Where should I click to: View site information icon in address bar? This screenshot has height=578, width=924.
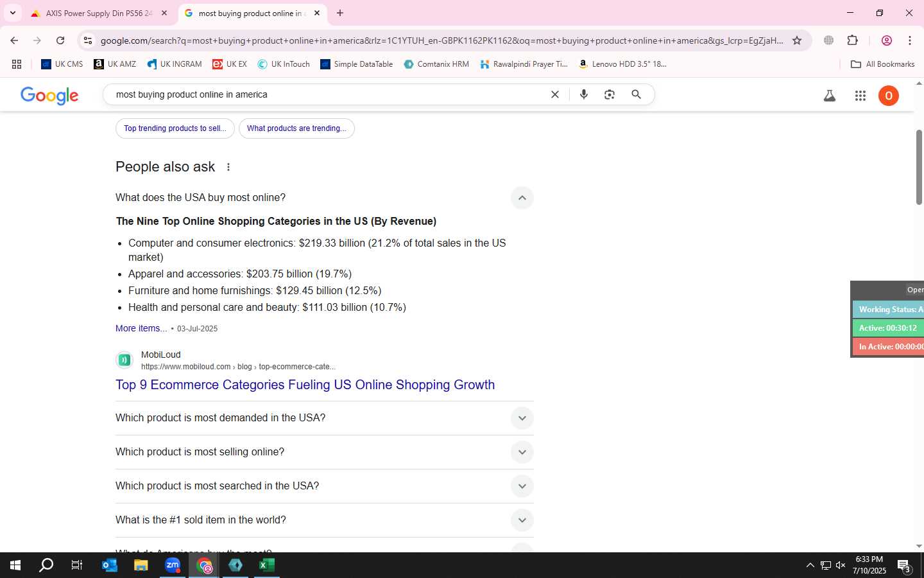(x=88, y=40)
